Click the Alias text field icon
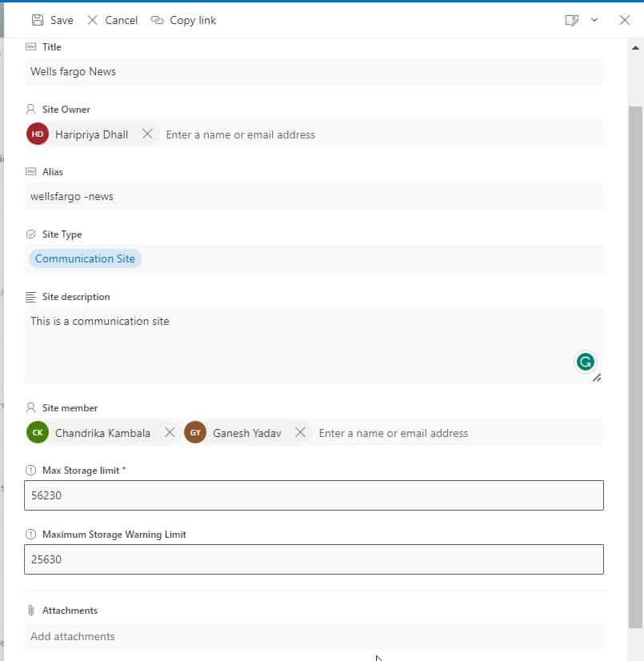The height and width of the screenshot is (661, 644). coord(30,171)
